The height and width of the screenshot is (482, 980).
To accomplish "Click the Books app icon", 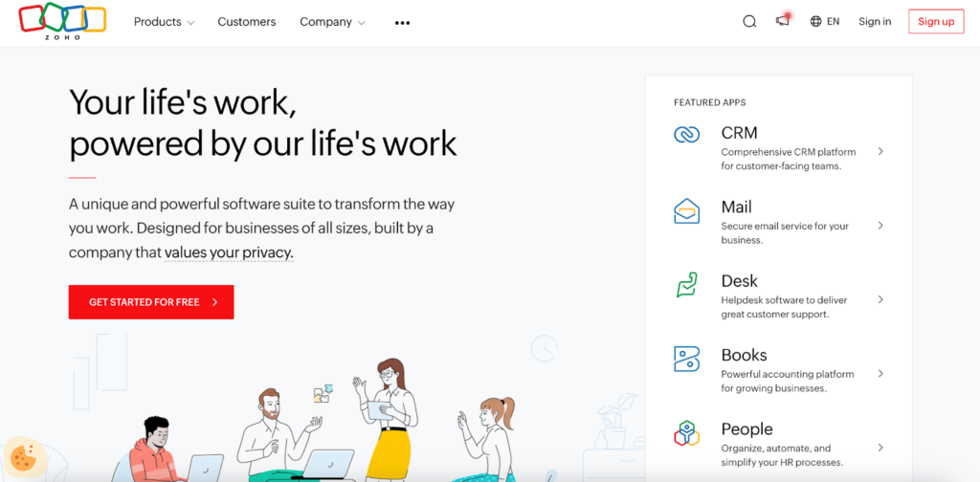I will click(x=686, y=359).
